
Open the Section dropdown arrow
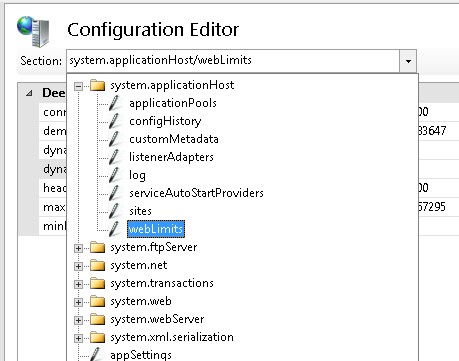click(408, 61)
